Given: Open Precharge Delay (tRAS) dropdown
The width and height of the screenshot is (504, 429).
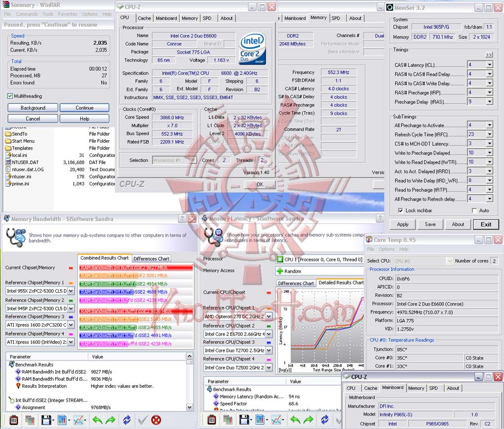Looking at the screenshot, I should (x=489, y=101).
